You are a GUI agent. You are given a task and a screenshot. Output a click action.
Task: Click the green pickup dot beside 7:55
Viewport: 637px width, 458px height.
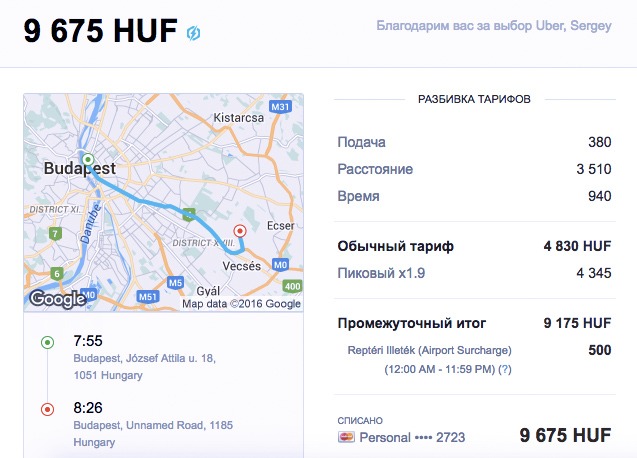pyautogui.click(x=47, y=343)
